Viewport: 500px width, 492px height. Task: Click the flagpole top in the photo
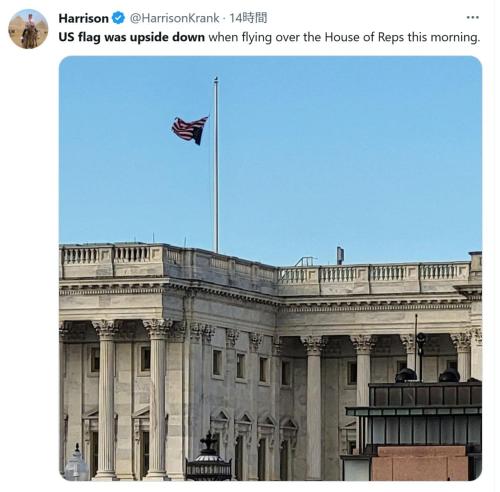pos(216,80)
